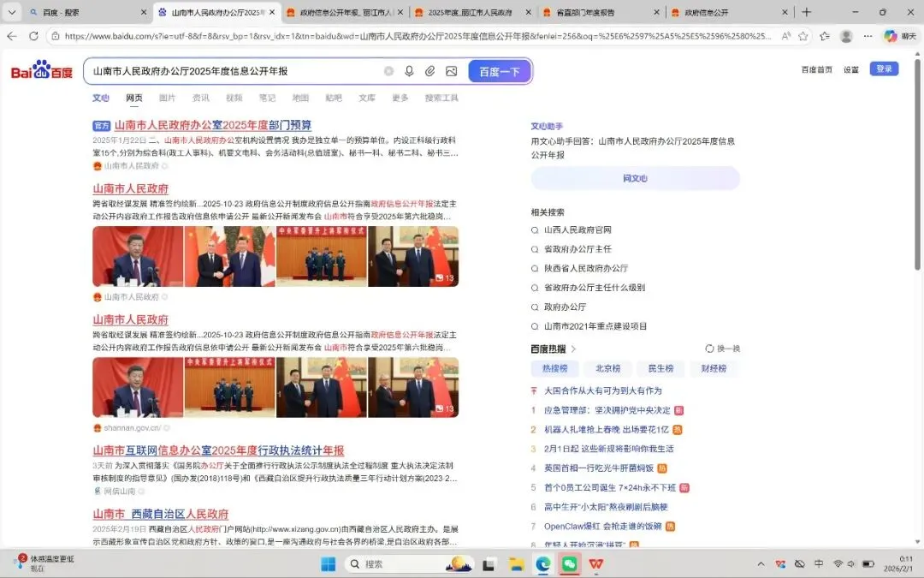Screen dimensions: 924x578
Task: Open hot topic 大国合作从大有可为到大有作为
Action: [x=603, y=390]
